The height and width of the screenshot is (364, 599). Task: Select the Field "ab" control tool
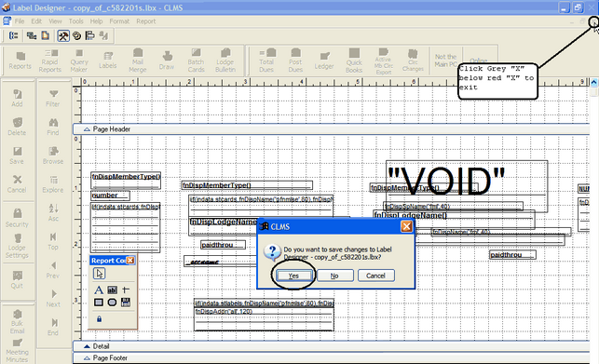click(112, 290)
